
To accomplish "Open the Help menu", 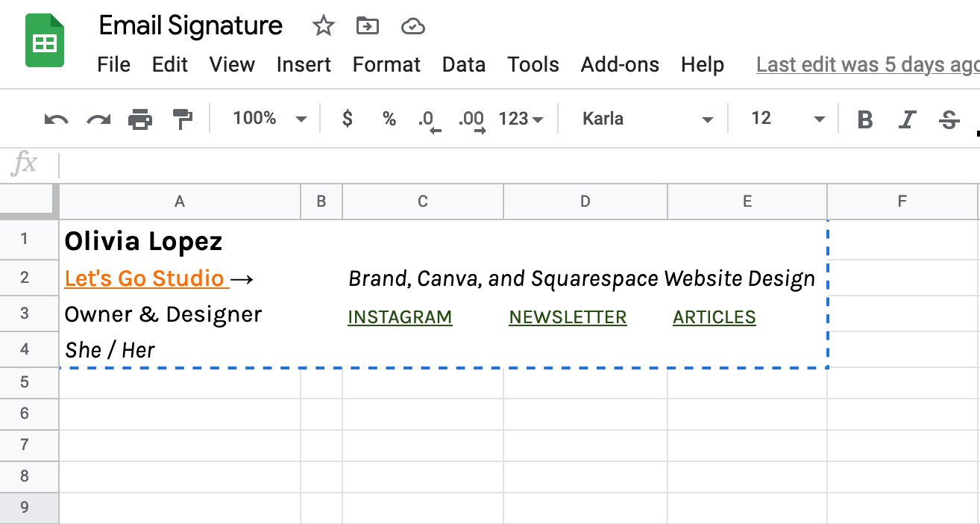I will point(703,65).
